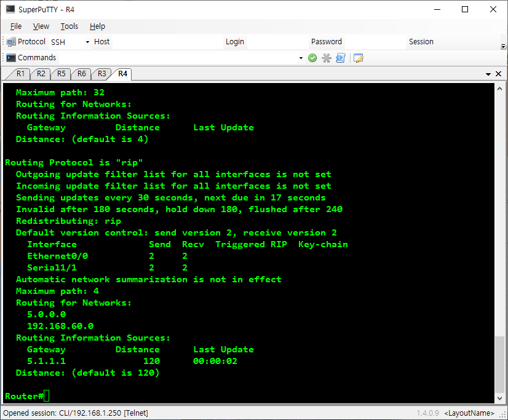Click the Session input field

467,42
